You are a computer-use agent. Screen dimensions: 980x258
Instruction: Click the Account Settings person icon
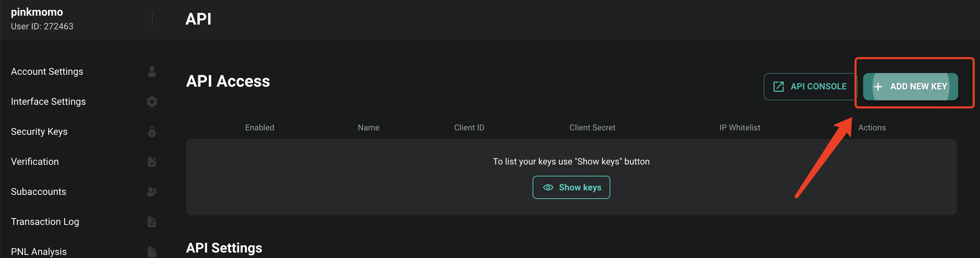pos(152,72)
